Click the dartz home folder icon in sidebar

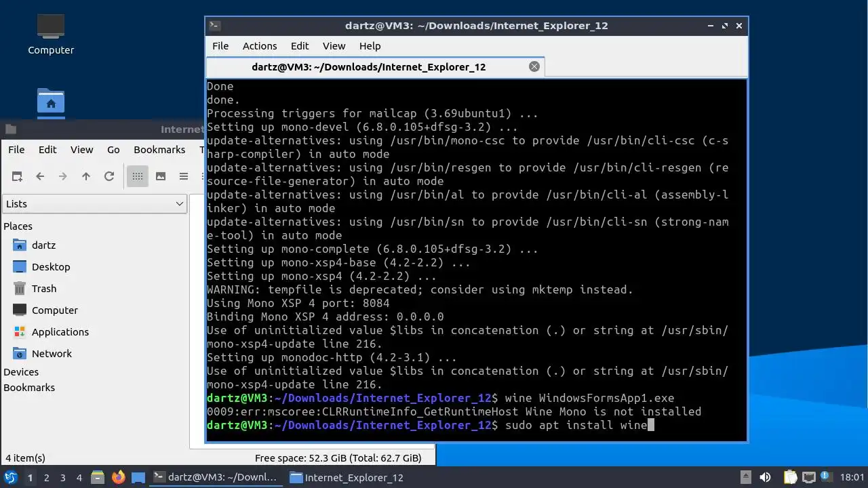click(x=20, y=245)
